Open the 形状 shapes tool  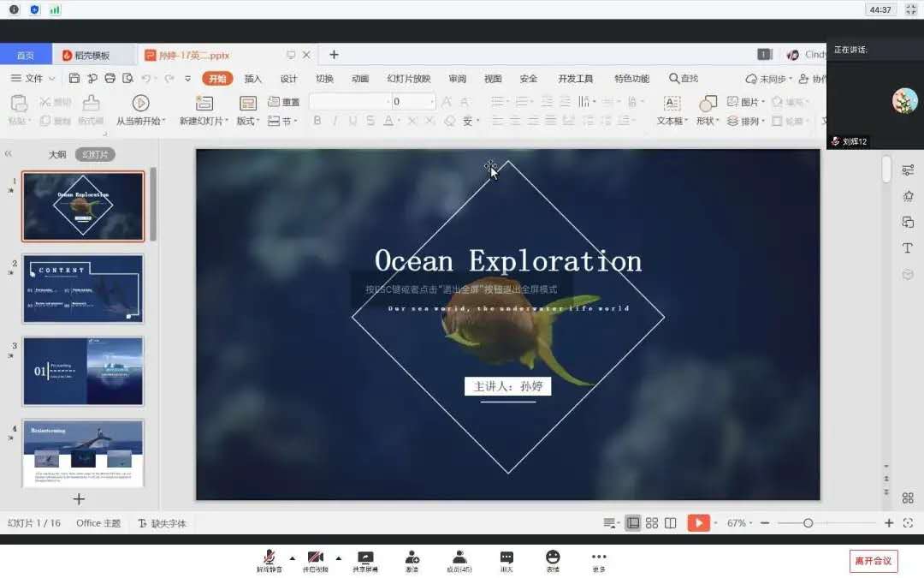tap(708, 104)
